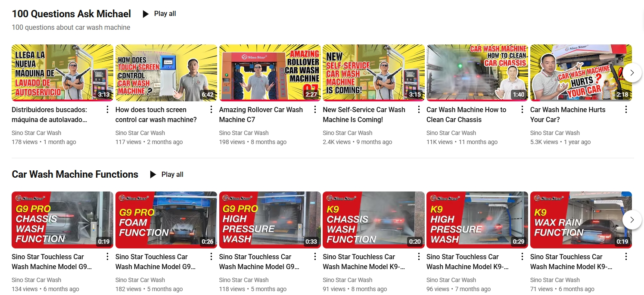The height and width of the screenshot is (295, 644).
Task: Open the How to Clean Car Chassis thumbnail
Action: 477,73
